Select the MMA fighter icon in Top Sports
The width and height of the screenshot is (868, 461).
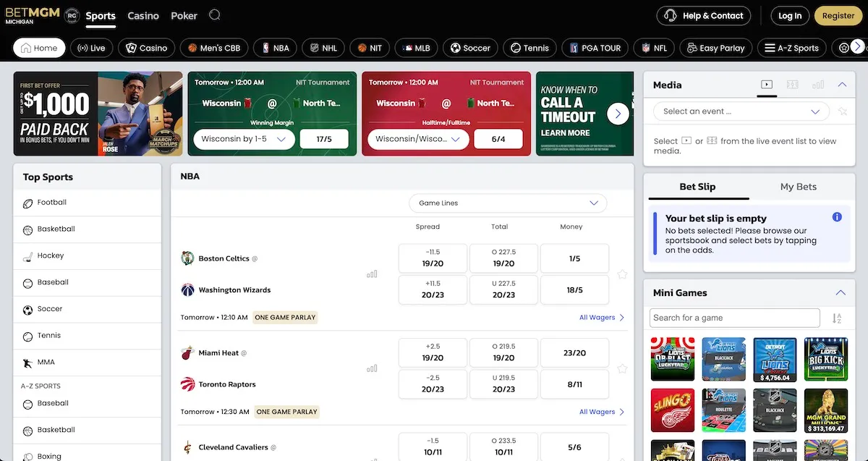[27, 363]
